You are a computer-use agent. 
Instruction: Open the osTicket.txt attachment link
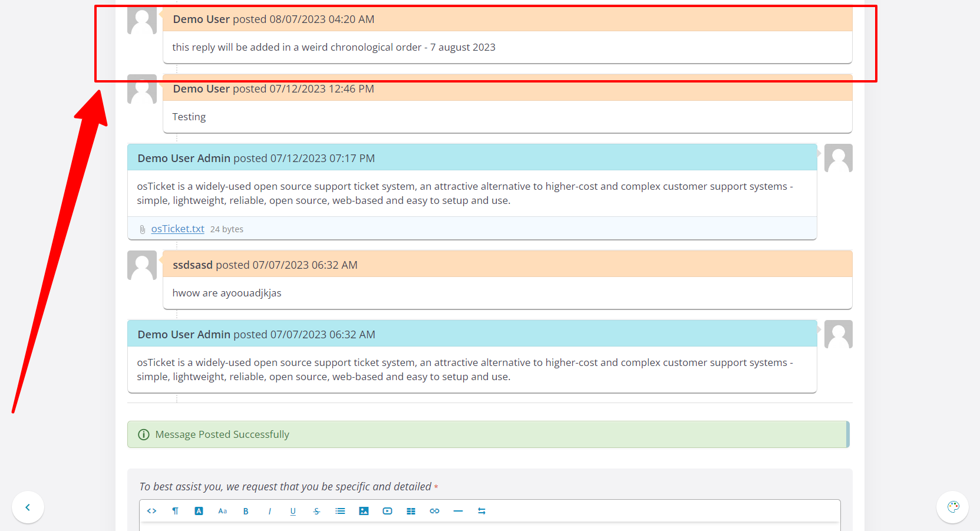click(x=177, y=229)
